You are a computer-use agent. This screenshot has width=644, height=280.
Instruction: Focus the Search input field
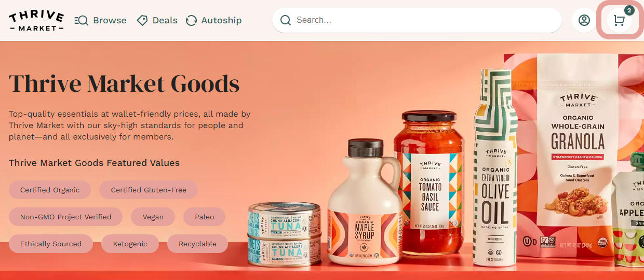417,20
